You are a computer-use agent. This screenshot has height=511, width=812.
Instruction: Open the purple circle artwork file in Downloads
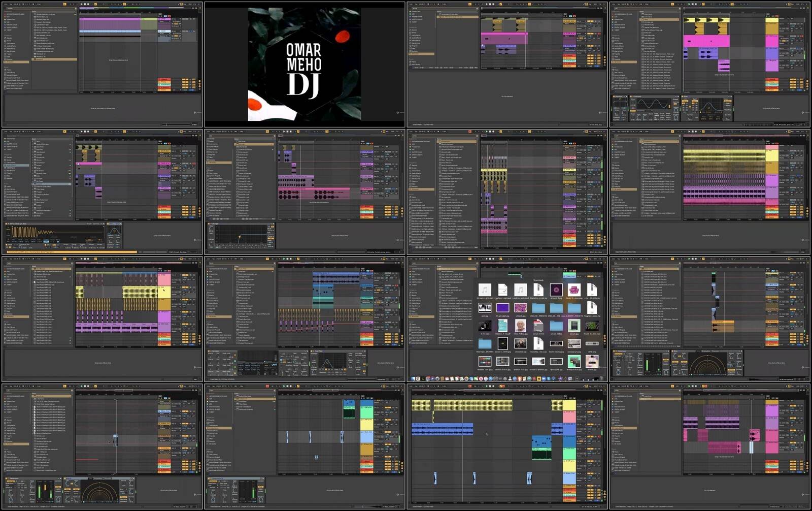(556, 290)
